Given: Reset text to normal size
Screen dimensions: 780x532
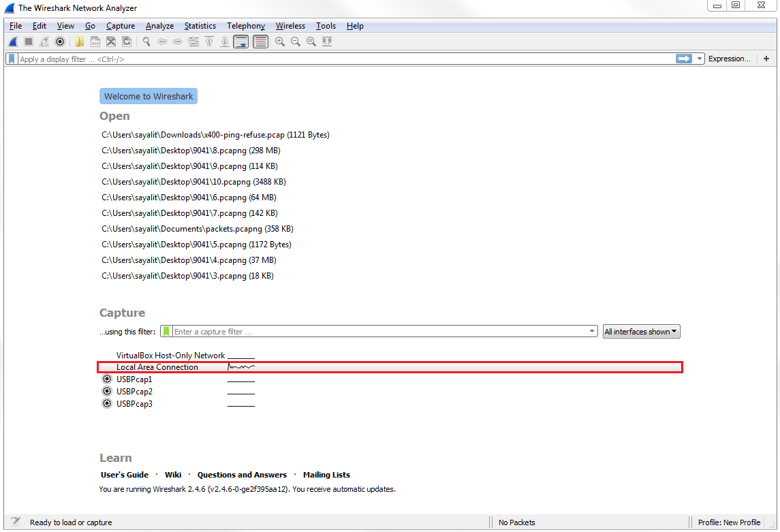Looking at the screenshot, I should point(311,42).
